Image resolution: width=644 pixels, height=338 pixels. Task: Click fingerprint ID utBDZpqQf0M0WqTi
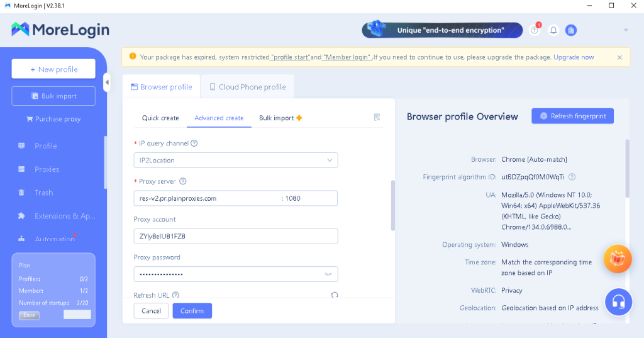pyautogui.click(x=533, y=177)
